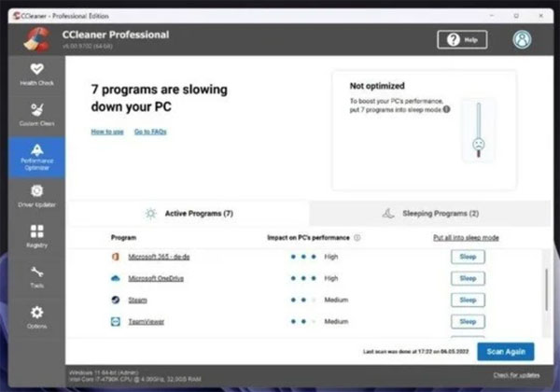The image size is (560, 392).
Task: Open the TeamViewer program link
Action: 147,322
